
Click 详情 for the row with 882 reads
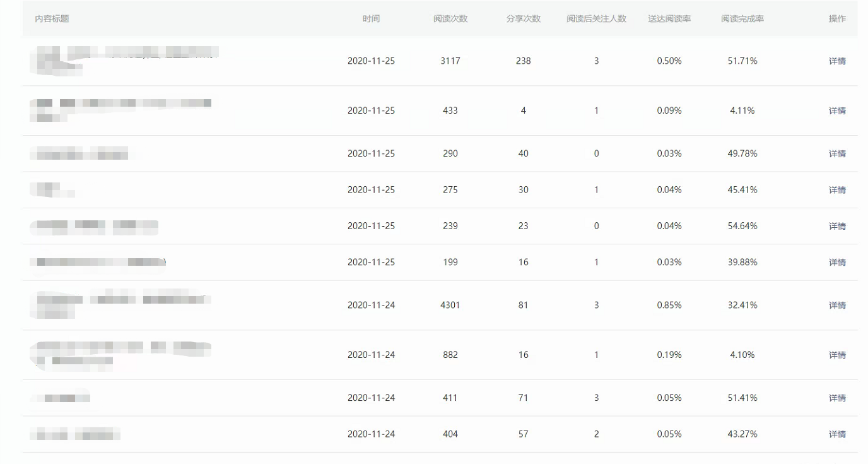click(836, 355)
